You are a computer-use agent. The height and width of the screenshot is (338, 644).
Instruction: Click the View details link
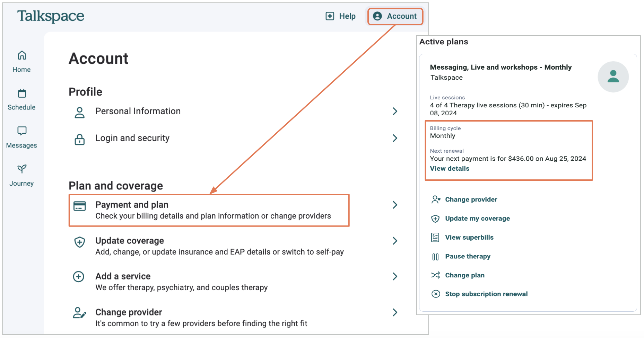point(449,168)
